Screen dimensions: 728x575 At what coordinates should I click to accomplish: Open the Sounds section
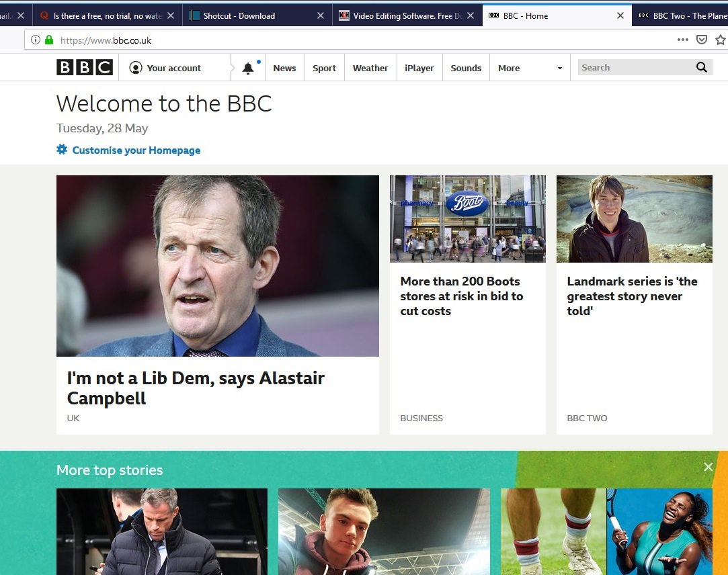(466, 68)
